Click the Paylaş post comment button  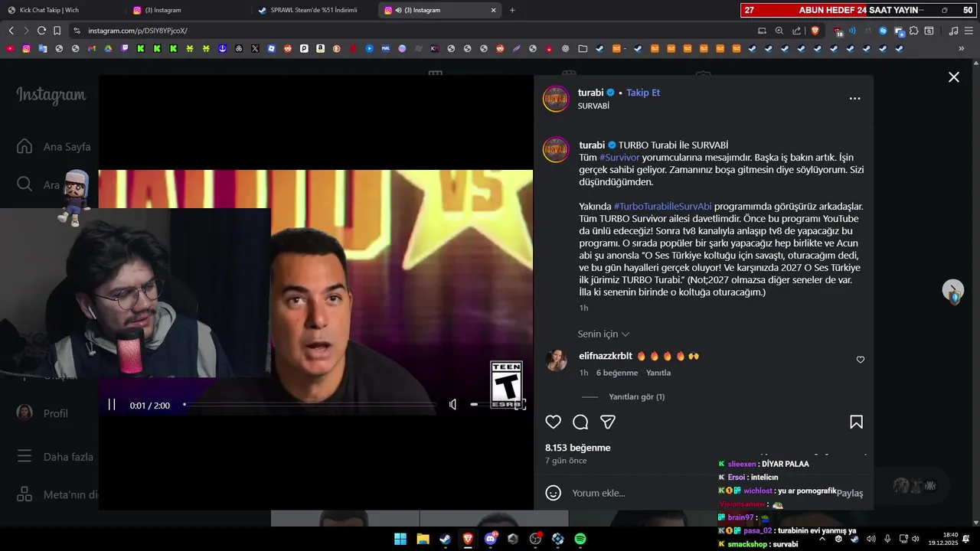[x=849, y=493]
